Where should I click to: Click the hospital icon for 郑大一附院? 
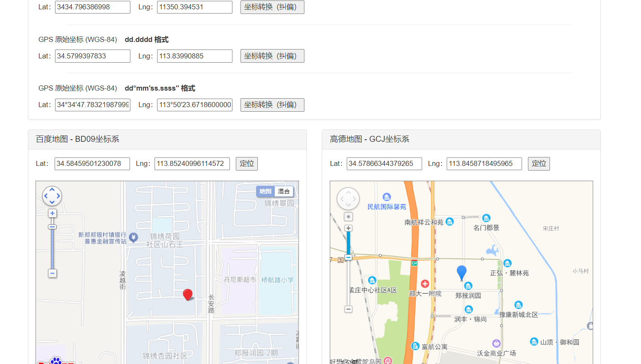(425, 284)
